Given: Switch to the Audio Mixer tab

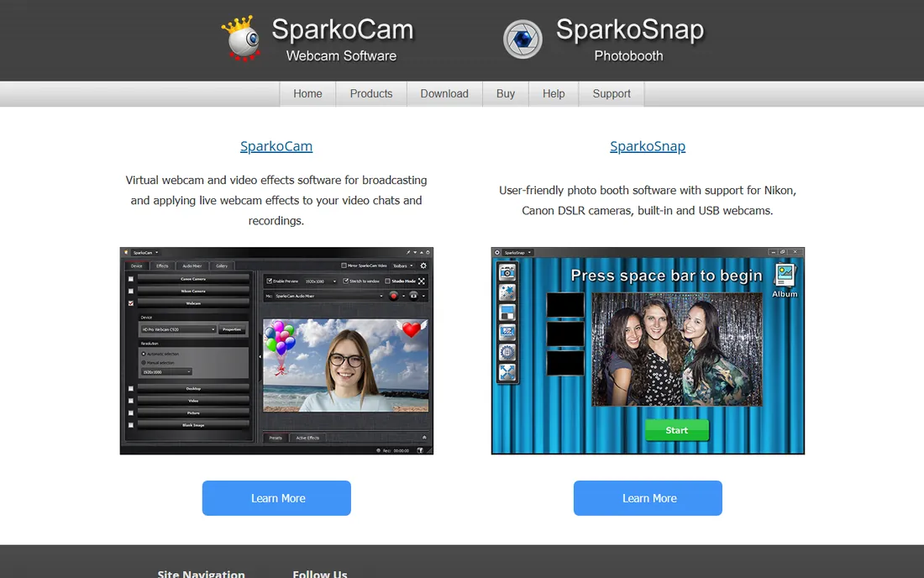Looking at the screenshot, I should coord(192,265).
